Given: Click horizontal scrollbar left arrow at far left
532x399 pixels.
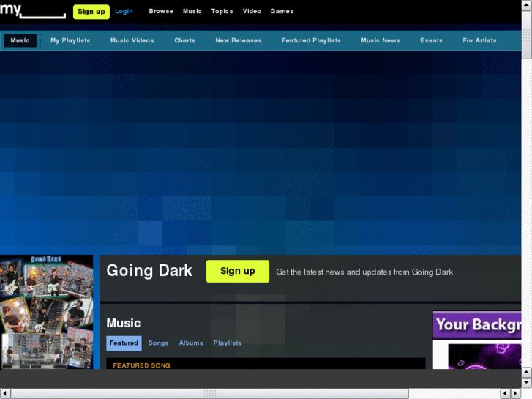Looking at the screenshot, I should [5, 394].
